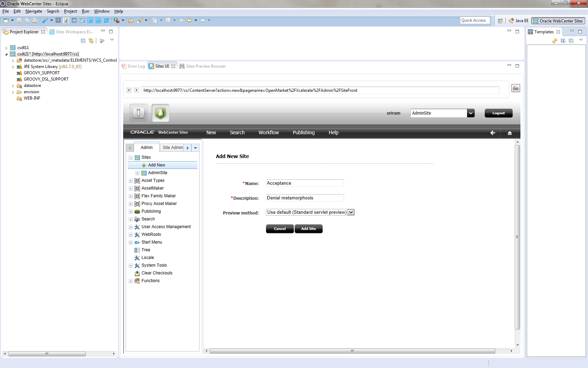
Task: Click the eject icon in WebCenter bar
Action: [x=510, y=133]
